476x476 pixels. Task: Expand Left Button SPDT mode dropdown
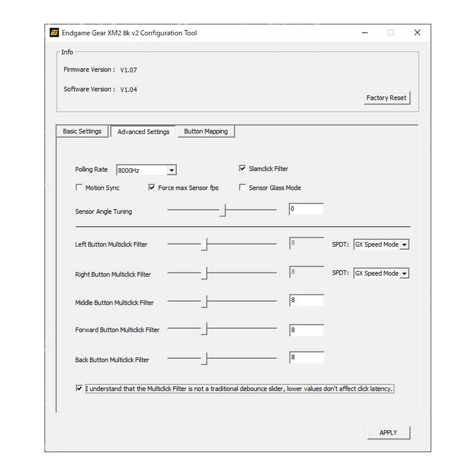404,245
